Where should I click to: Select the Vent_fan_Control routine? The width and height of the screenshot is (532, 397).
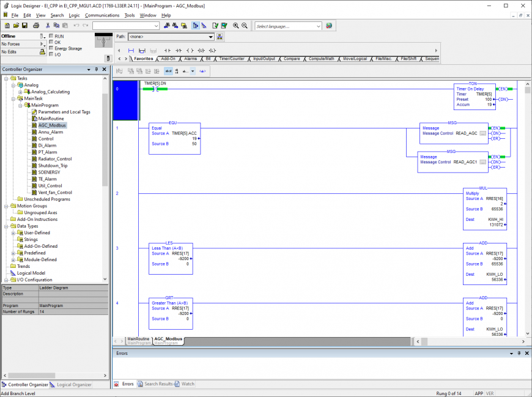(x=55, y=193)
